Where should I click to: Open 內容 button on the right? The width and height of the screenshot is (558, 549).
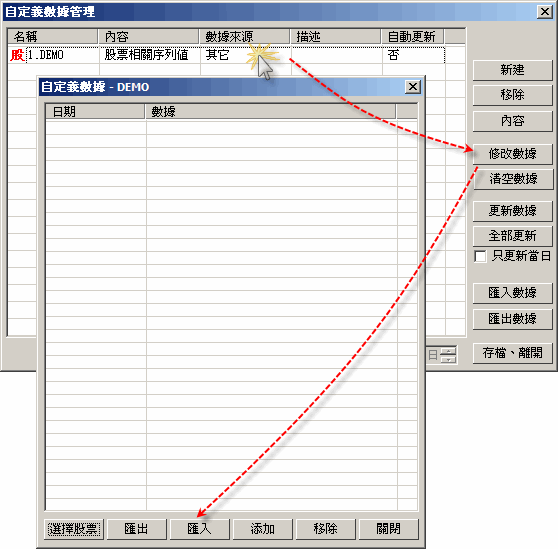(x=512, y=121)
